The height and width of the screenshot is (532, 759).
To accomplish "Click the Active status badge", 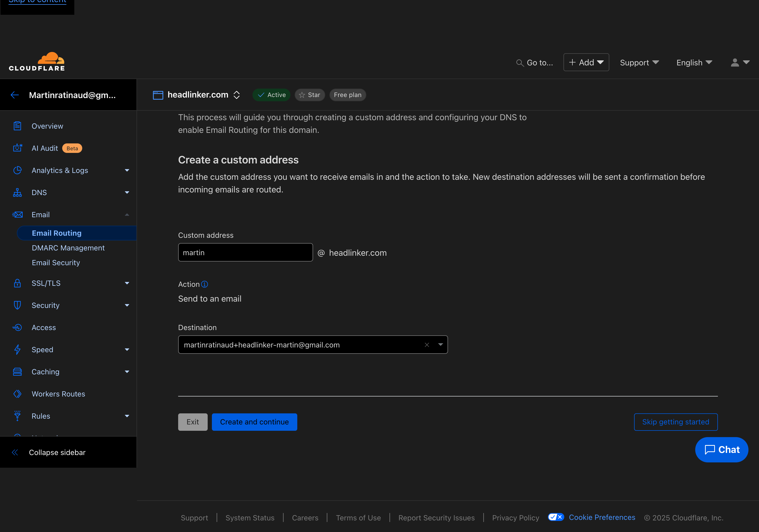I will click(271, 95).
